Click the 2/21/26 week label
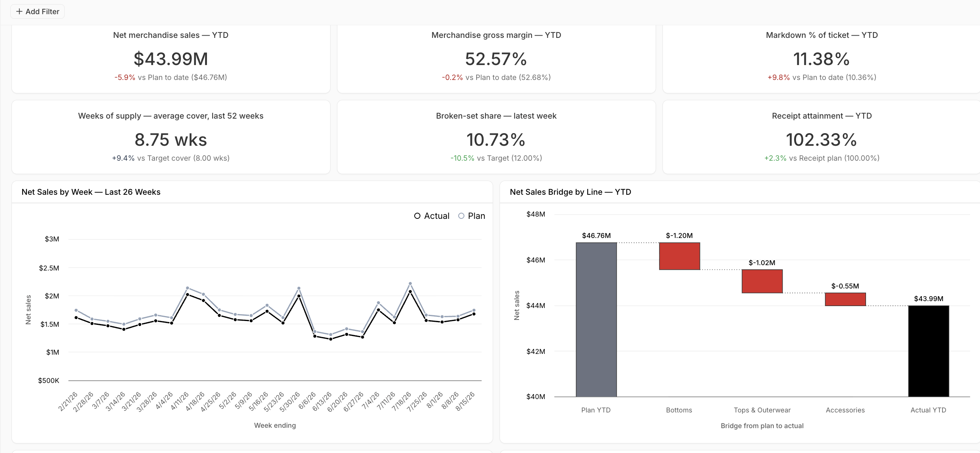 (x=68, y=402)
